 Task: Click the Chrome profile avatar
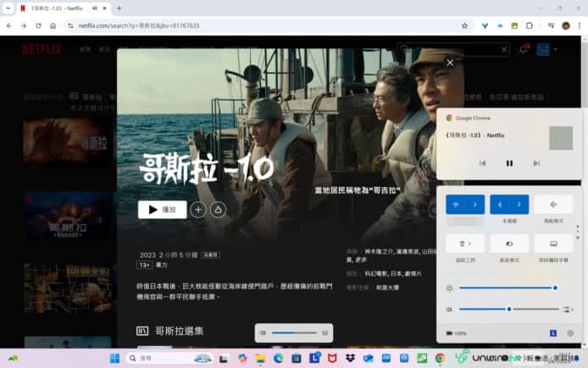pyautogui.click(x=566, y=26)
